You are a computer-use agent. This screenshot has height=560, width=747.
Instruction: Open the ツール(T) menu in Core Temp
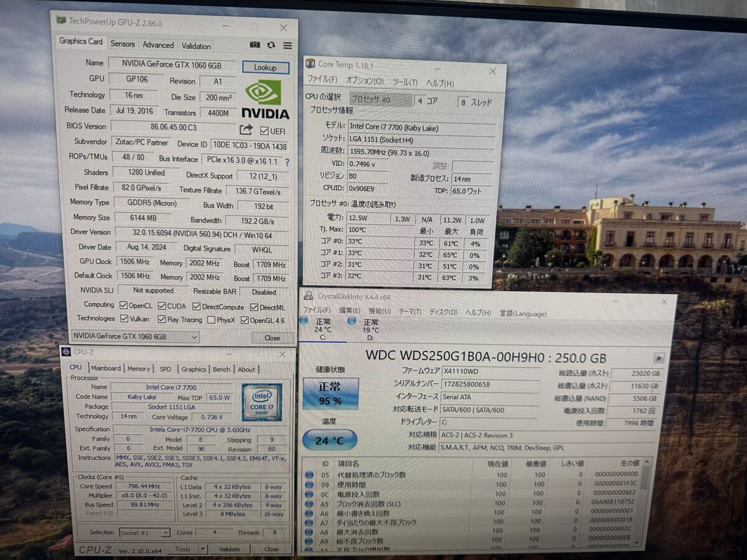(405, 82)
